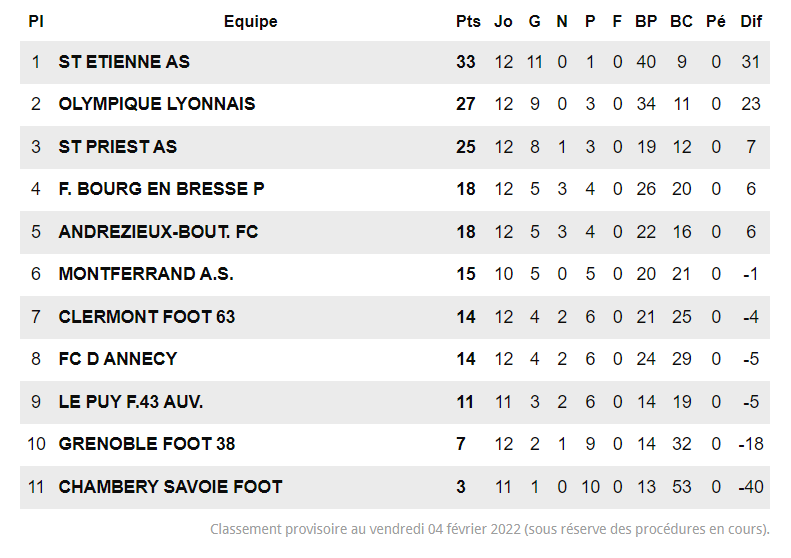Click the Equipe column header
This screenshot has width=791, height=558.
click(x=251, y=22)
